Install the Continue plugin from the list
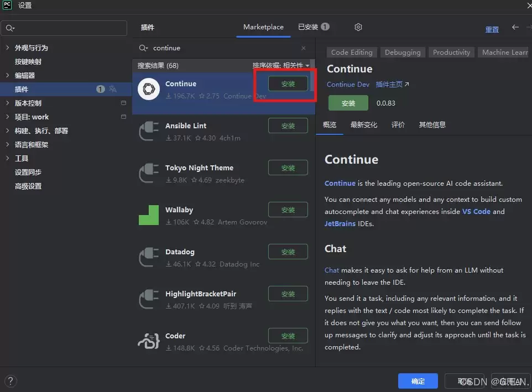The height and width of the screenshot is (392, 532). 288,83
